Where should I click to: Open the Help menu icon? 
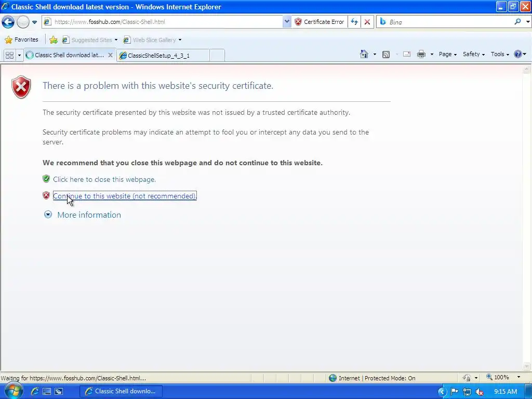[x=520, y=54]
